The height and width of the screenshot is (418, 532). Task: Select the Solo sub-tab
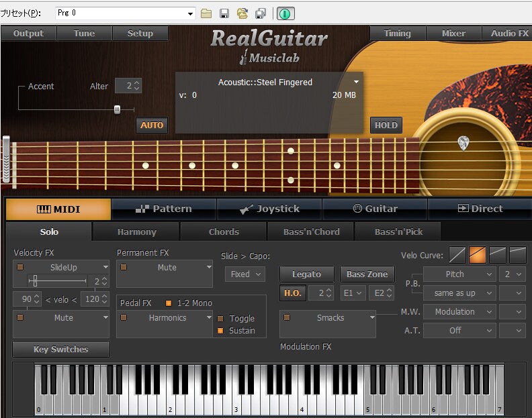(49, 232)
